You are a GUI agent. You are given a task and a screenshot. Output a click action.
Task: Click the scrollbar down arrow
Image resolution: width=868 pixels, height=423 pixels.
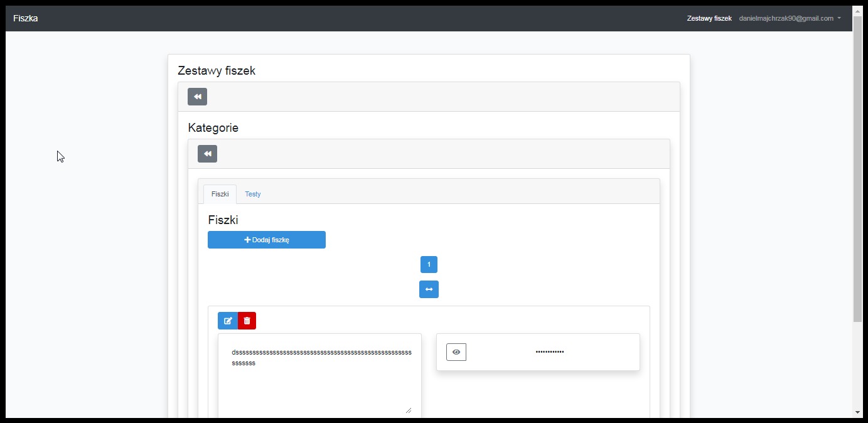click(x=857, y=412)
